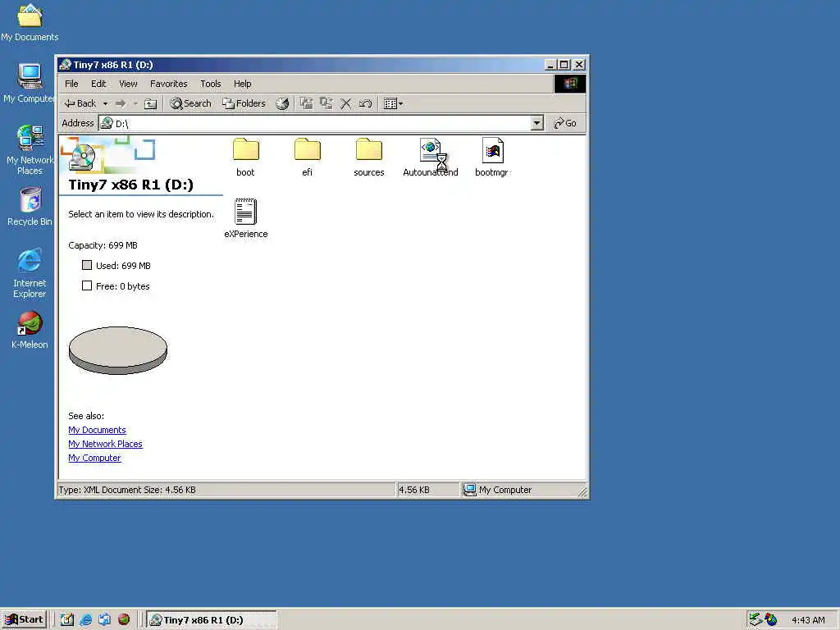Go up one folder level
Screen dimensions: 840x630
[151, 103]
